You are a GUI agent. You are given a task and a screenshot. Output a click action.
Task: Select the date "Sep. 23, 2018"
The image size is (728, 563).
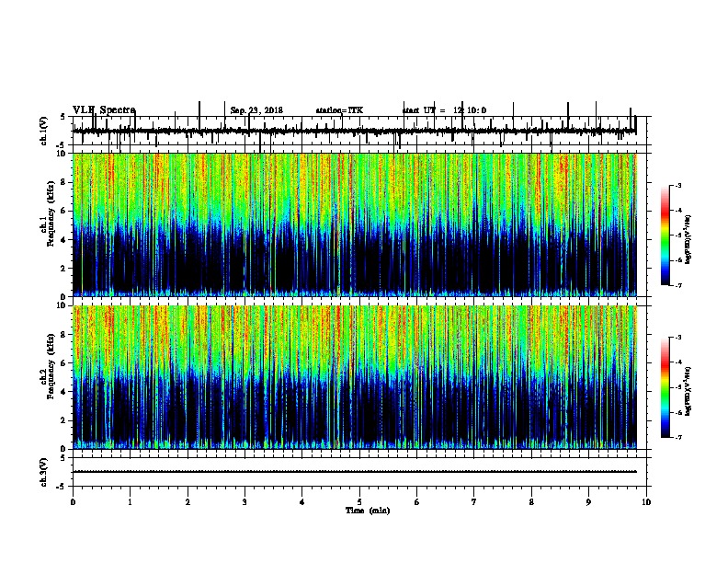[256, 110]
